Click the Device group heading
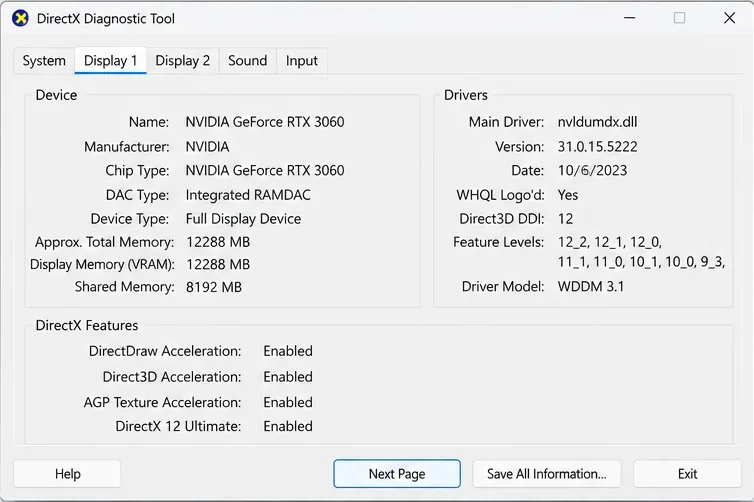 pyautogui.click(x=56, y=95)
